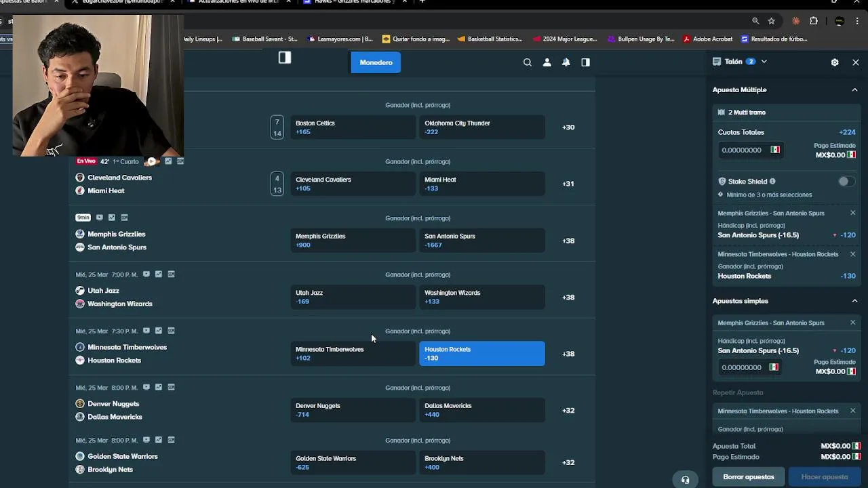
Task: Open Basketball Statistics bookmark
Action: point(490,39)
